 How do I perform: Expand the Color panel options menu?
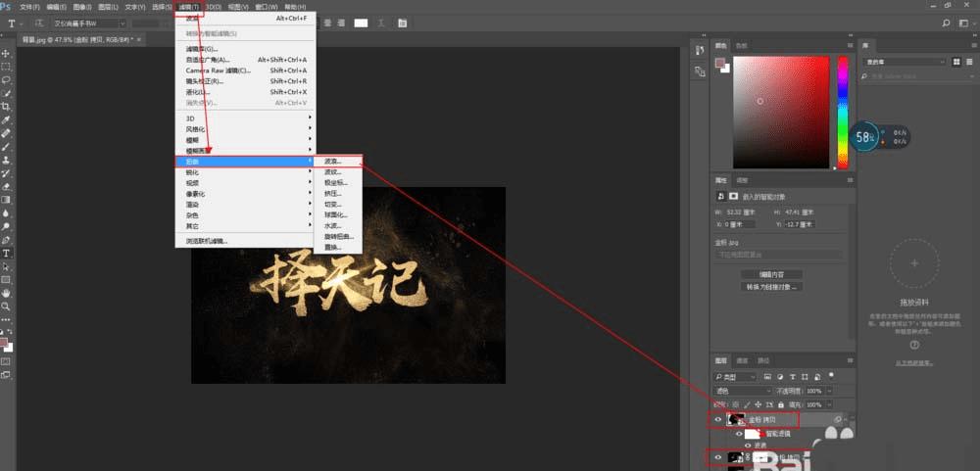point(850,46)
